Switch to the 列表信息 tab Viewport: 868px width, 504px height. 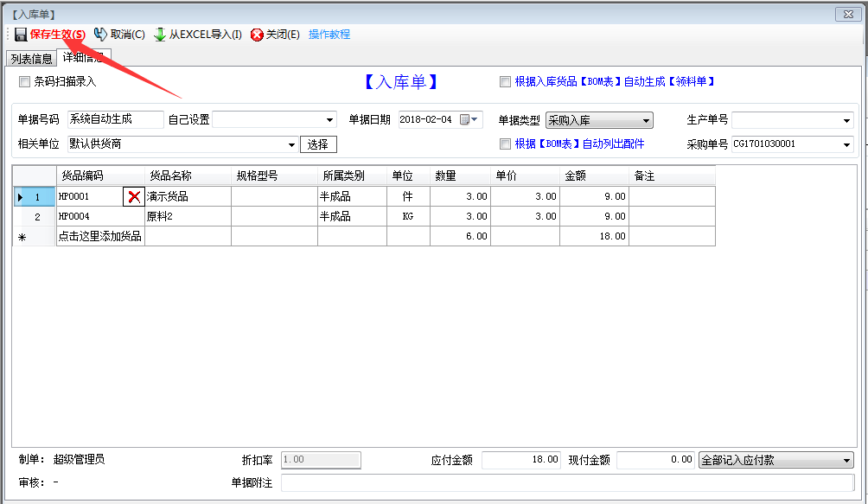tap(31, 59)
